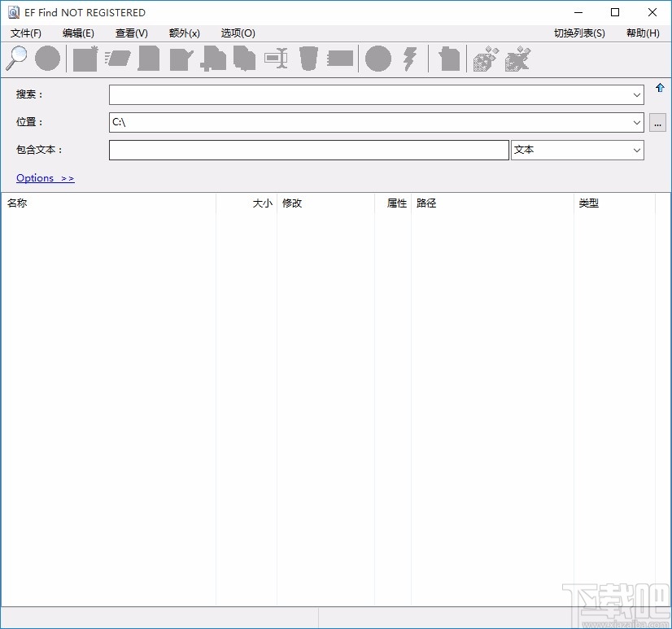672x629 pixels.
Task: Click the trash bin delete icon
Action: click(x=308, y=59)
